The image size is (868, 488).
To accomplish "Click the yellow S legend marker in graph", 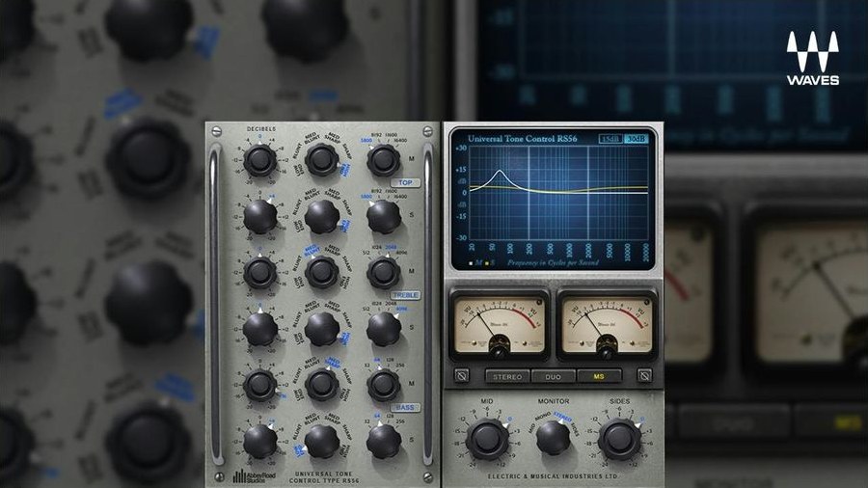I will [x=489, y=263].
